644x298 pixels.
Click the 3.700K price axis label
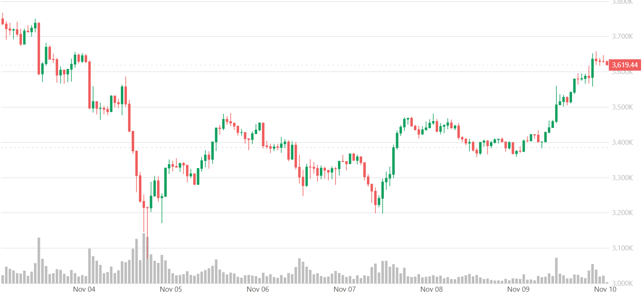pyautogui.click(x=622, y=37)
